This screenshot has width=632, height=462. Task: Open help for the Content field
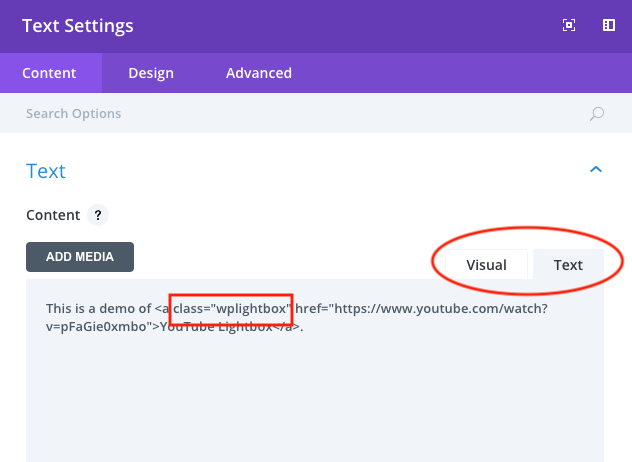point(97,215)
